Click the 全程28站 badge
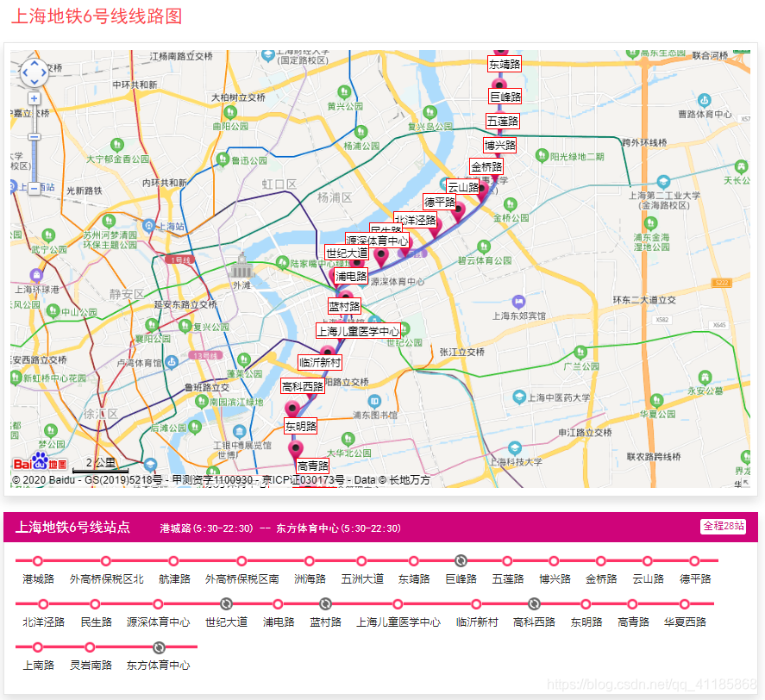This screenshot has width=765, height=700. pyautogui.click(x=723, y=527)
